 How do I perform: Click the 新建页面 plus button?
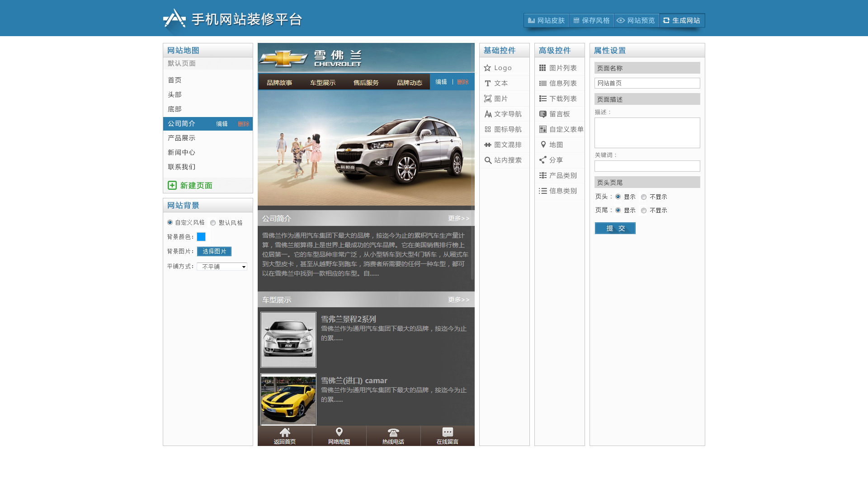pyautogui.click(x=172, y=185)
